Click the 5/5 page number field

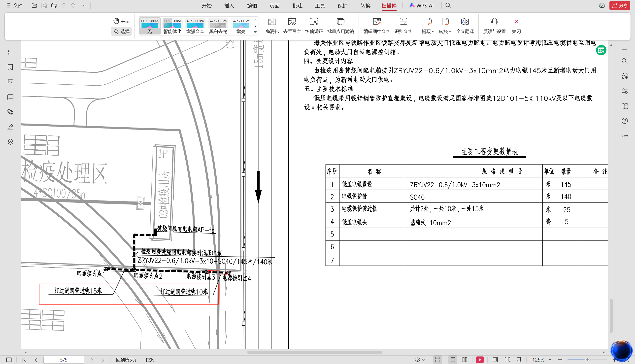click(x=64, y=360)
